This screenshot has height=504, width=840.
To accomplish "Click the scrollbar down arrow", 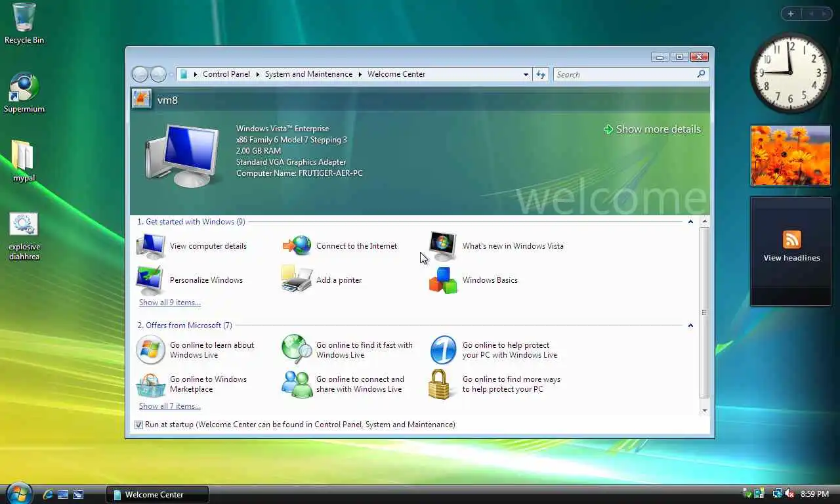I will tap(705, 410).
